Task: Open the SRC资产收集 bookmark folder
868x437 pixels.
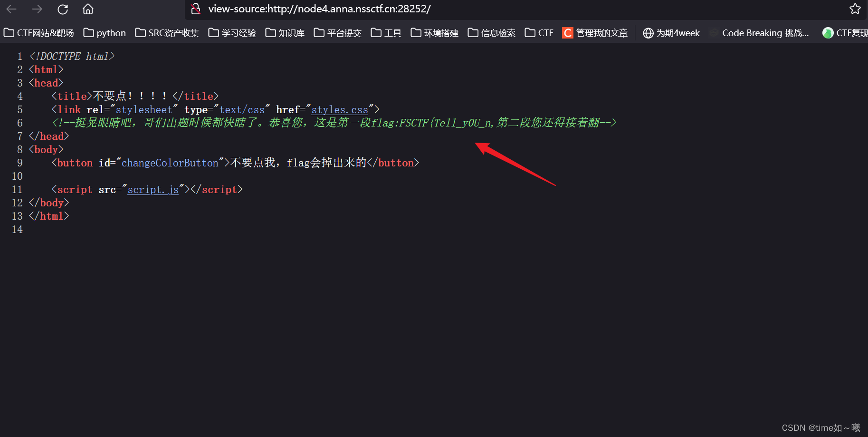Action: pyautogui.click(x=167, y=33)
